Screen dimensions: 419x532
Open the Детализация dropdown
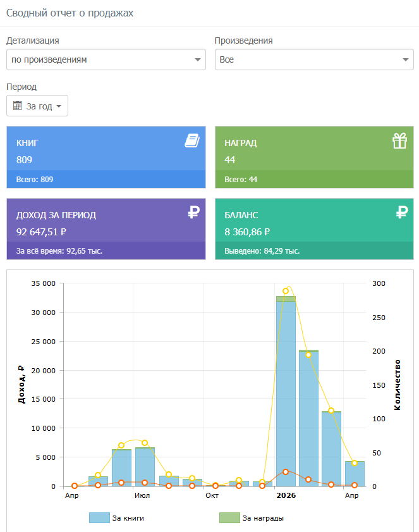point(106,59)
